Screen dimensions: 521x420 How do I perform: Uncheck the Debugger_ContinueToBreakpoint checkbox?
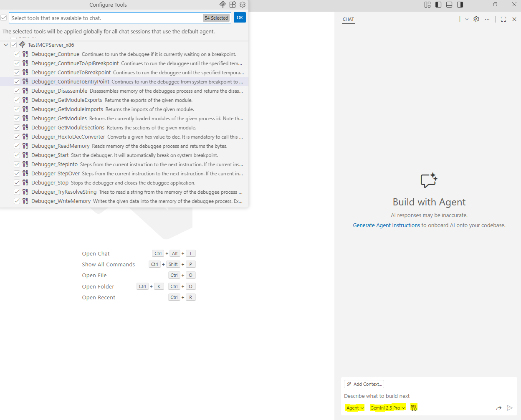coord(17,72)
